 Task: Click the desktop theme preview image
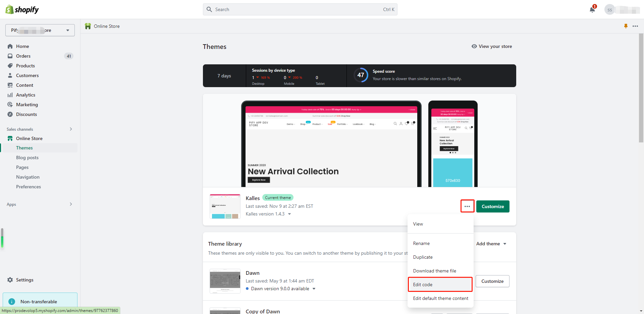pyautogui.click(x=331, y=144)
